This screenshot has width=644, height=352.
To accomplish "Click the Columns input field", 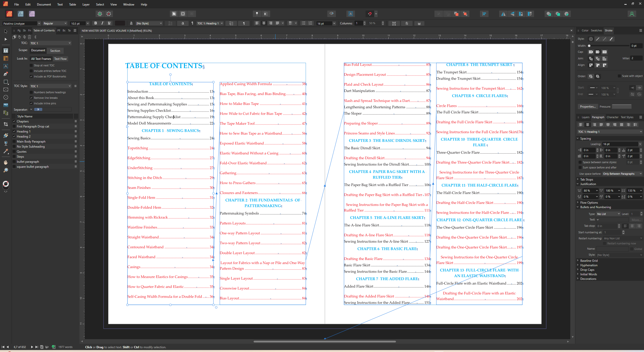I will [358, 23].
